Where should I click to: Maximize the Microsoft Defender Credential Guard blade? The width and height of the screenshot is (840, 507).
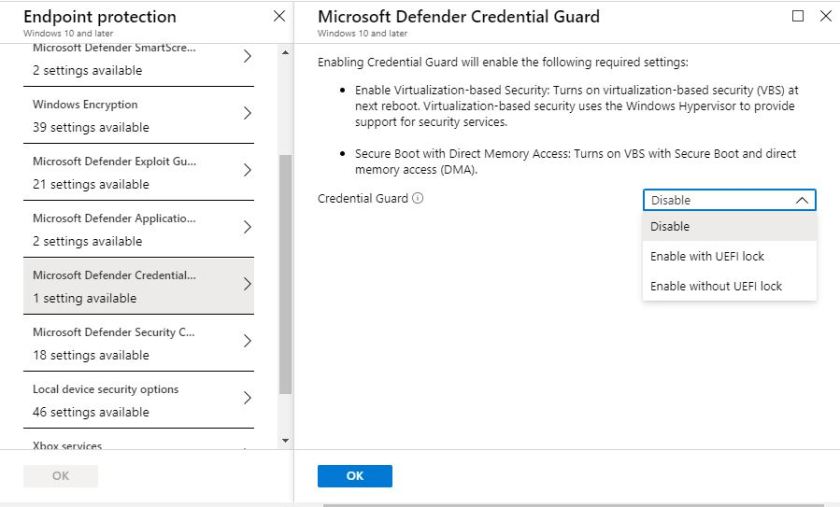[x=798, y=16]
